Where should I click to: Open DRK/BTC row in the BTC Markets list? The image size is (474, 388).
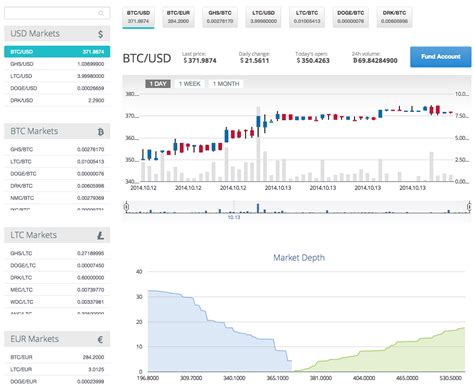pos(57,186)
